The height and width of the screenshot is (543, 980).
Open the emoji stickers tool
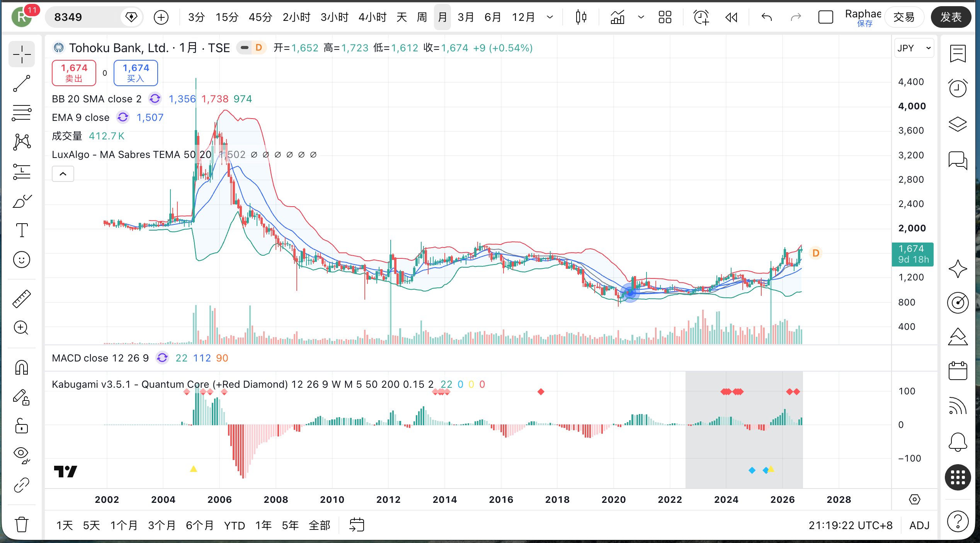pos(22,260)
